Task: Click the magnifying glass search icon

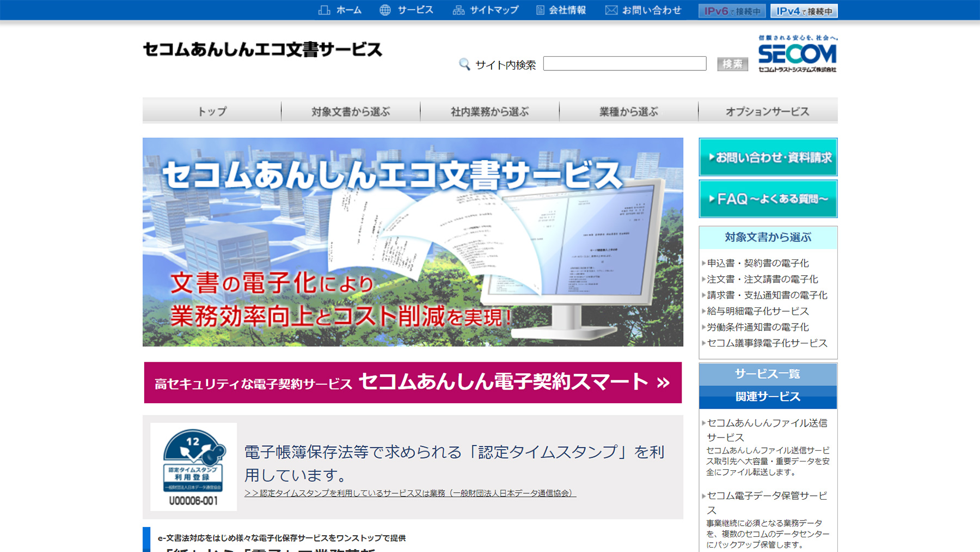Action: click(464, 64)
